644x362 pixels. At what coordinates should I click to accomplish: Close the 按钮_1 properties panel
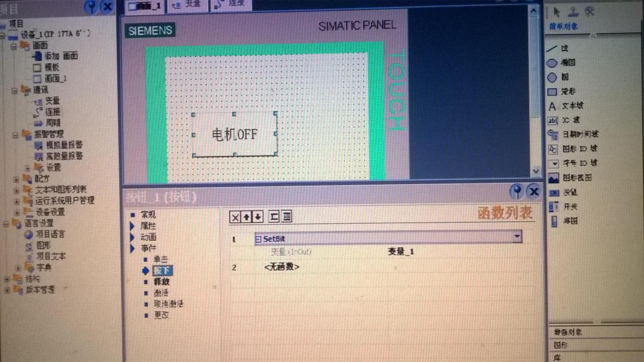click(533, 191)
